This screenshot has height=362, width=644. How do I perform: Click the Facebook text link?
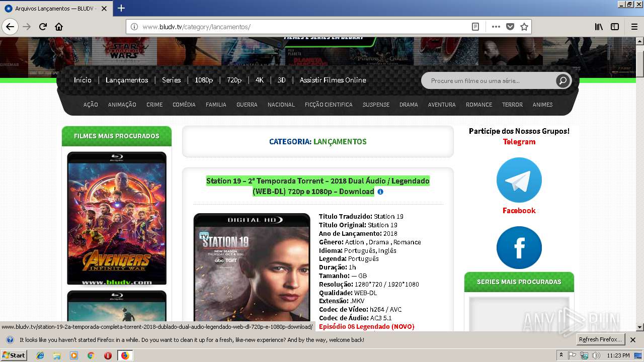pos(519,211)
